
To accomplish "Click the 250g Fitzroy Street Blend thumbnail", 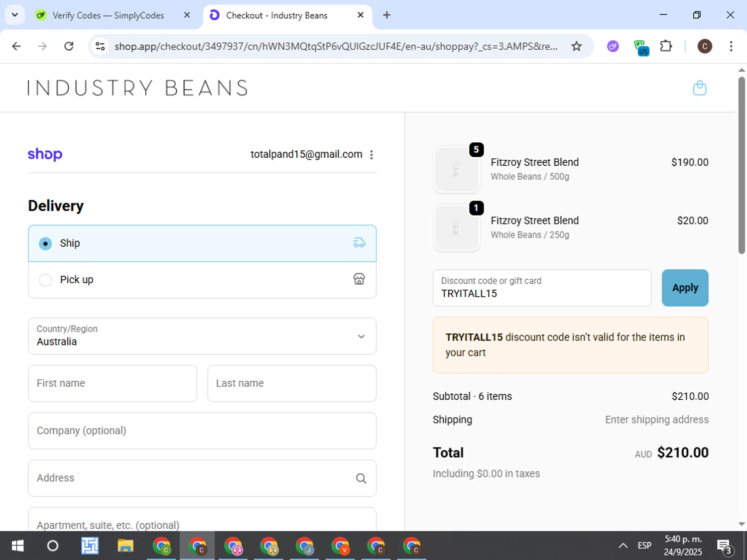I will [x=457, y=228].
